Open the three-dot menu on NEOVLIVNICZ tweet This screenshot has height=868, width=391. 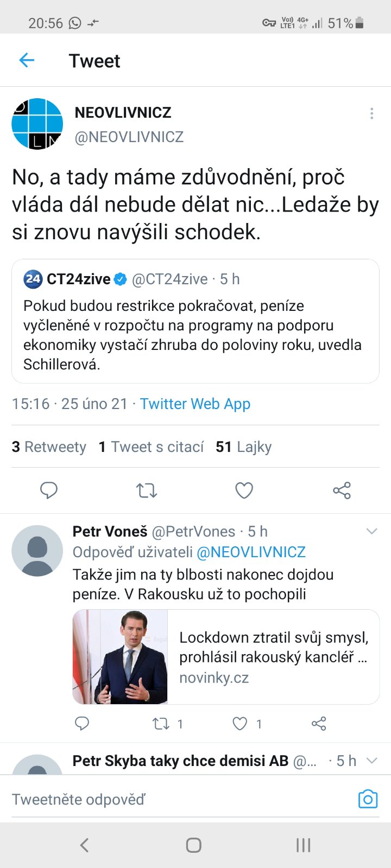[371, 113]
